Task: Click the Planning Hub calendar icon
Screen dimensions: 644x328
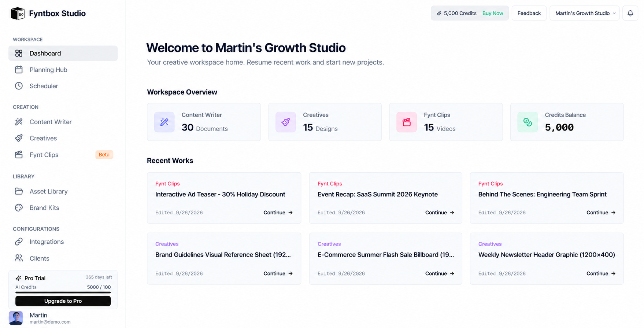Action: point(19,70)
